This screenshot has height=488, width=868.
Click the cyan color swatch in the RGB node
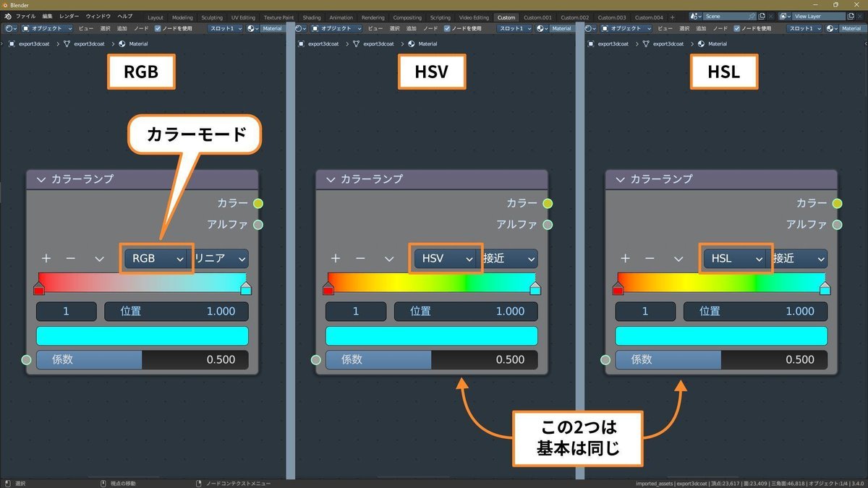pos(142,335)
